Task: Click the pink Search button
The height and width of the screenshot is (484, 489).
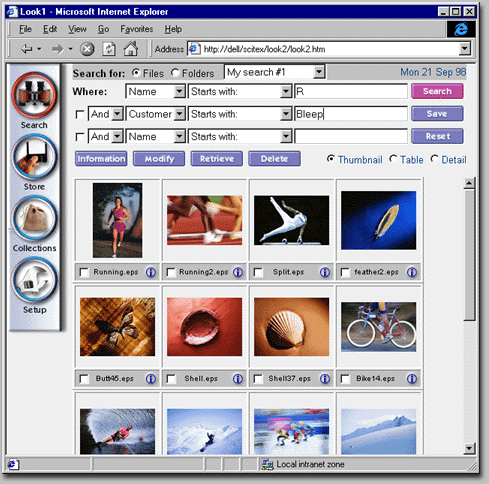Action: 437,91
